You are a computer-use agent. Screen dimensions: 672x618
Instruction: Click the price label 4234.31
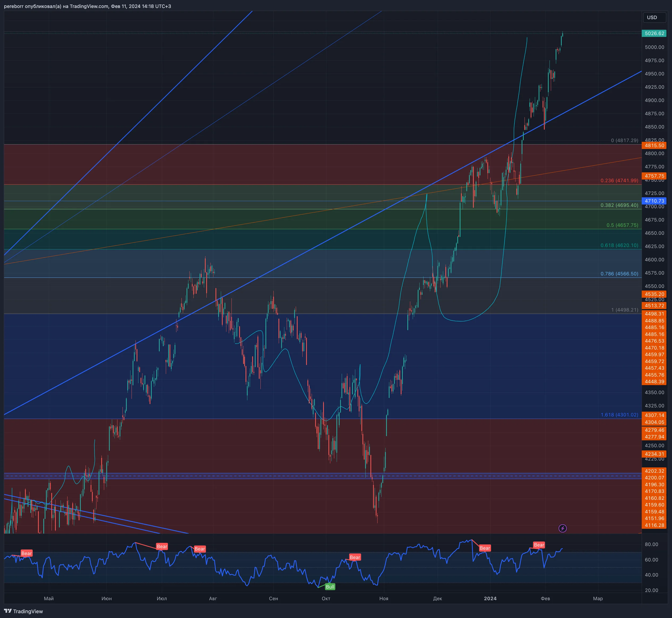click(x=654, y=454)
